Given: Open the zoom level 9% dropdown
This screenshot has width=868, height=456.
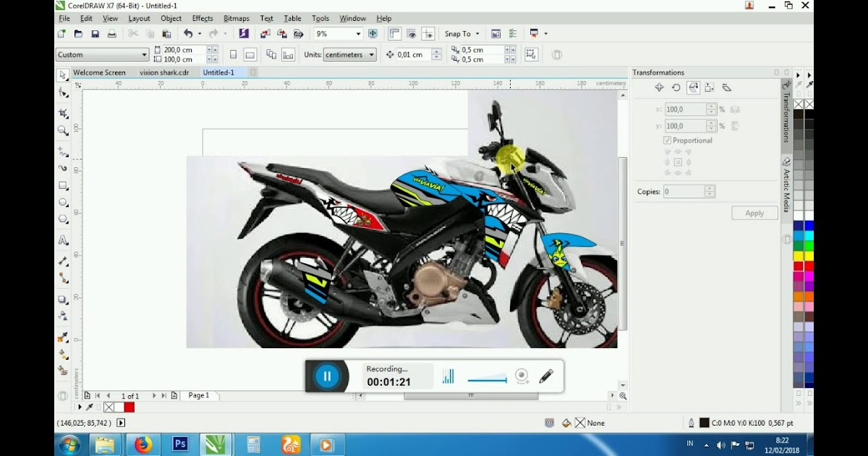Looking at the screenshot, I should [358, 34].
